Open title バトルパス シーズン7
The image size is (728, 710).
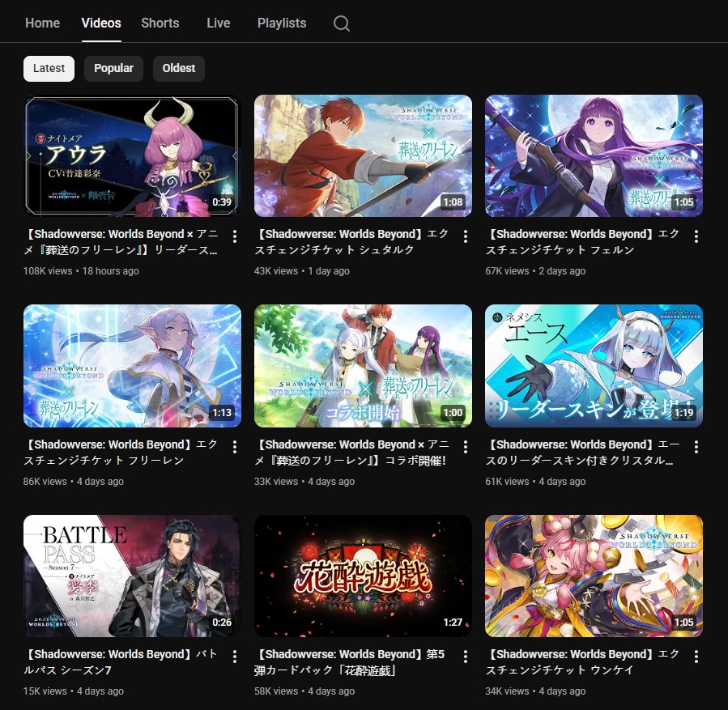pyautogui.click(x=121, y=662)
